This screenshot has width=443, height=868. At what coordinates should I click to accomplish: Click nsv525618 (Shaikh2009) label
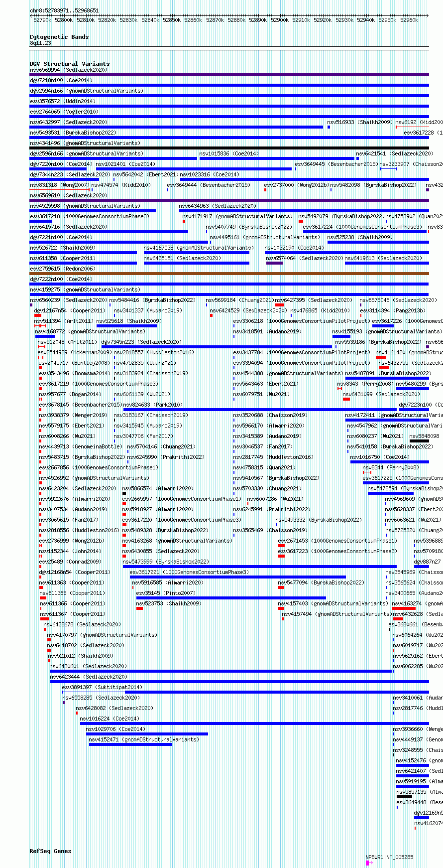(x=129, y=321)
